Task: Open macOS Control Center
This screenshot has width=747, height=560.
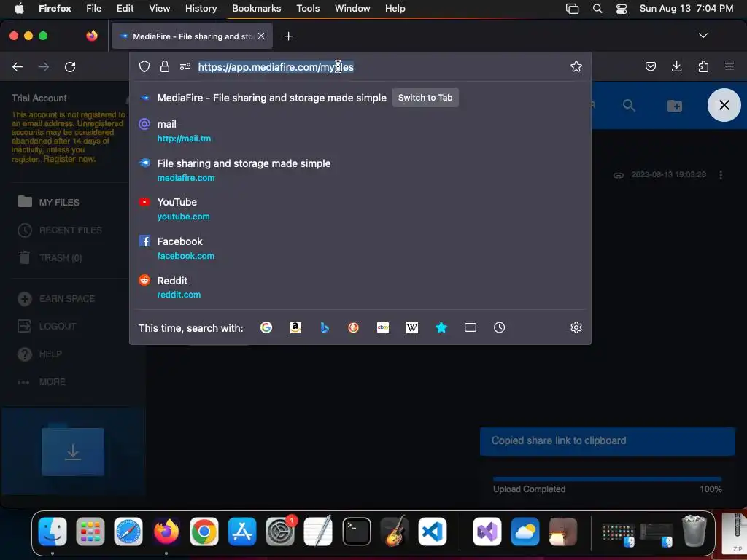Action: tap(622, 9)
